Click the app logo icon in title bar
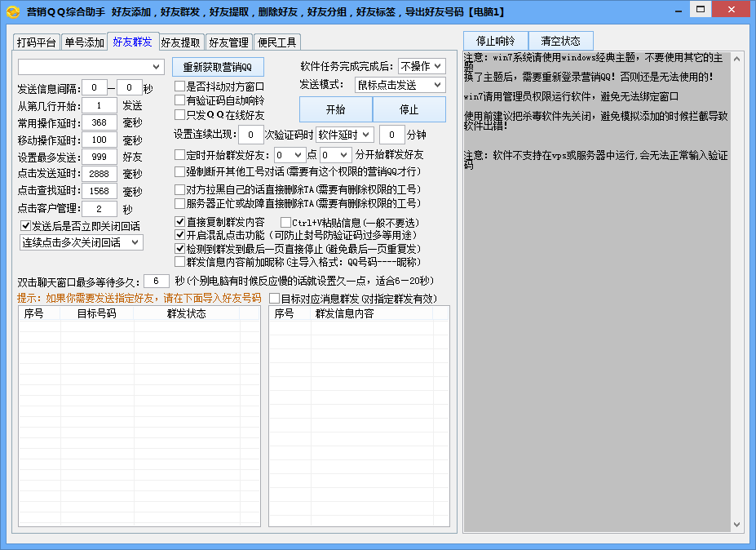This screenshot has height=550, width=756. click(12, 12)
